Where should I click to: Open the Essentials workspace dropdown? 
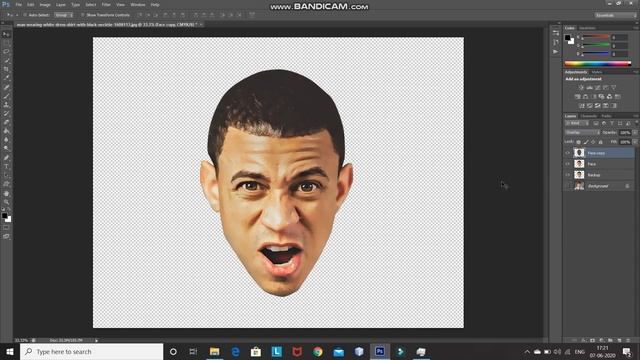coord(615,15)
